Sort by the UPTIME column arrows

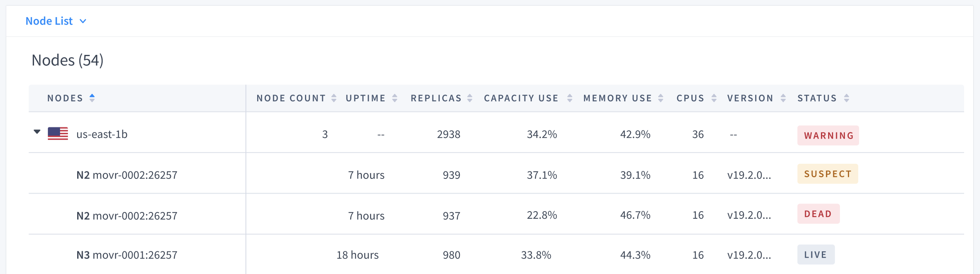394,98
